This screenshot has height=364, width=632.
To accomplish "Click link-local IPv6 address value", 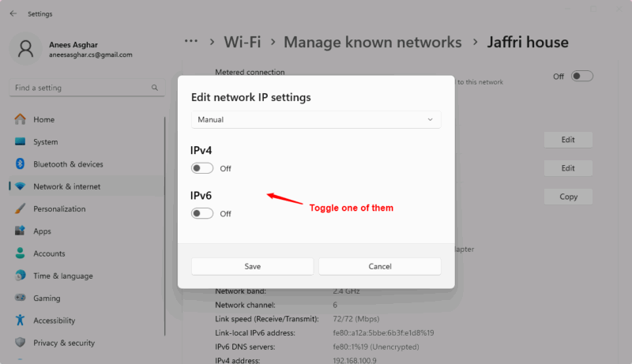I will coord(383,332).
